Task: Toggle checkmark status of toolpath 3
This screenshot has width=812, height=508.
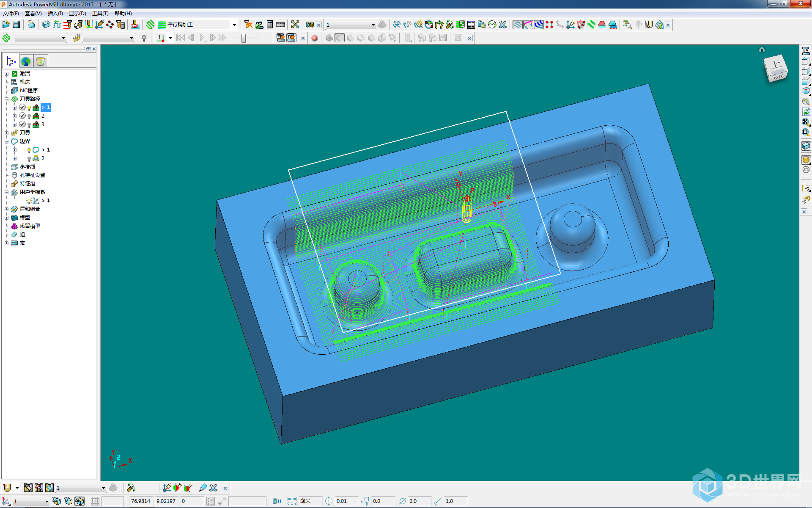Action: [22, 124]
